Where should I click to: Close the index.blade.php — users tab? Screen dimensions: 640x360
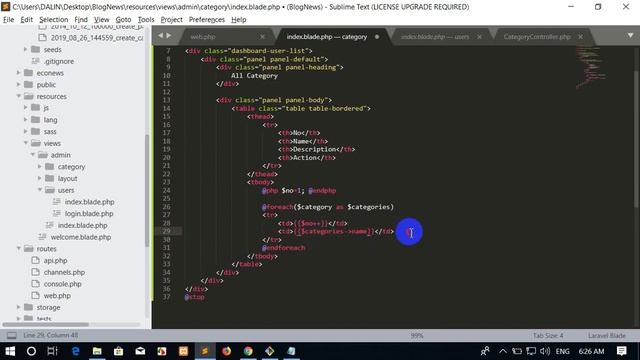pos(479,37)
